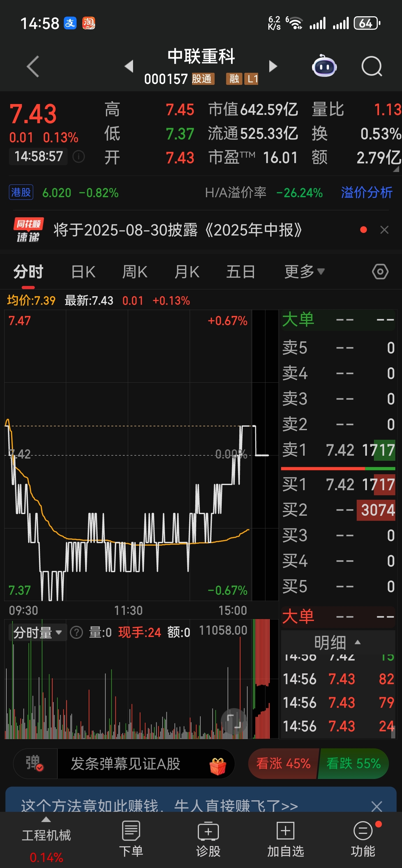
Task: Open 同花顺速递 news logo
Action: point(28,230)
